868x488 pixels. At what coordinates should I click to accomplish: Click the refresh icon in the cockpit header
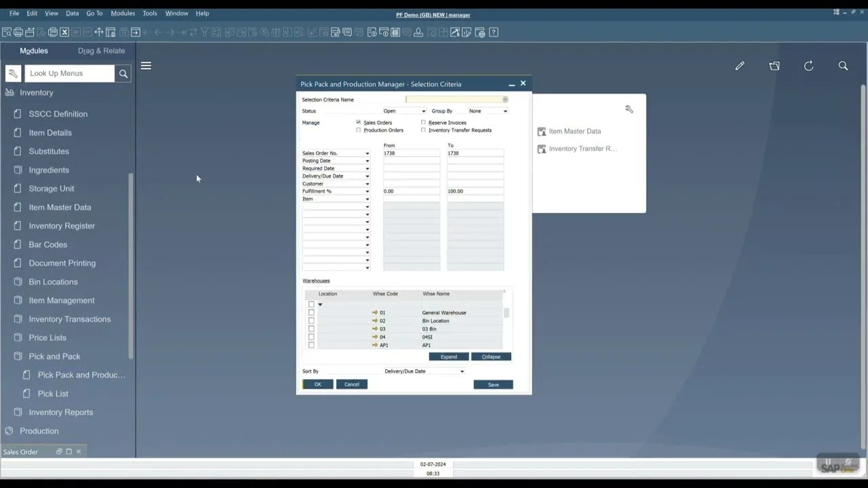coord(808,66)
